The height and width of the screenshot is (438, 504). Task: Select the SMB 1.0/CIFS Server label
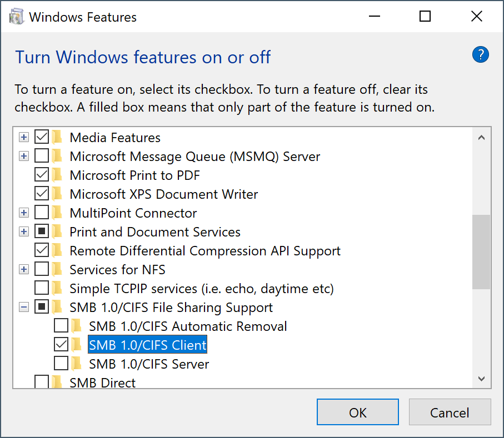149,364
